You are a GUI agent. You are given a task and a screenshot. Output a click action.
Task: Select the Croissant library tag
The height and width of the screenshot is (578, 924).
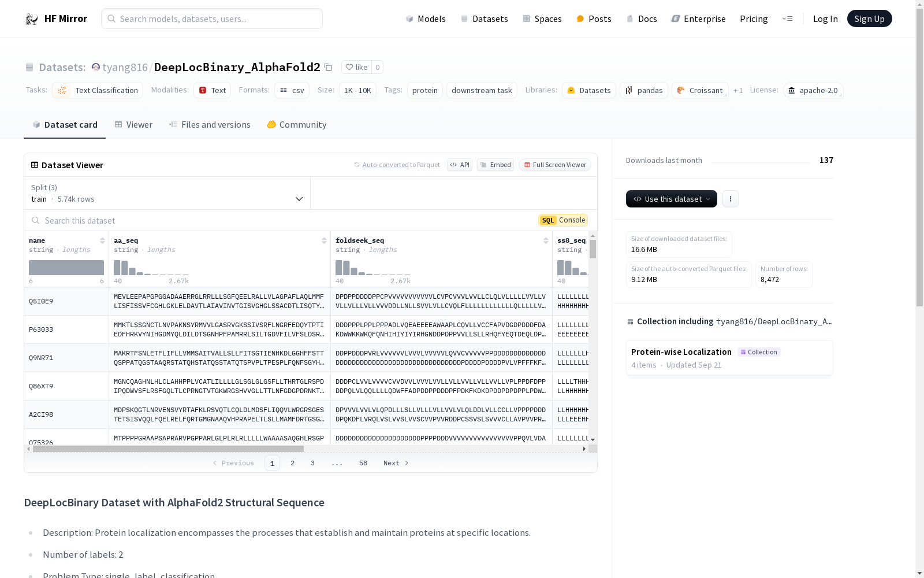click(x=700, y=90)
